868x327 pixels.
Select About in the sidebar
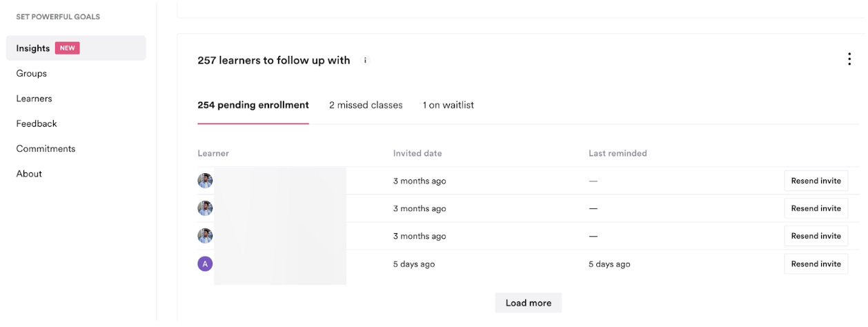pos(29,174)
